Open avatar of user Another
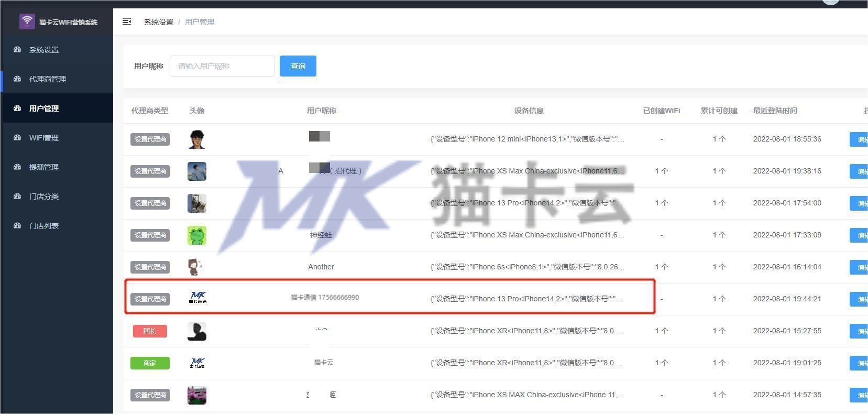The width and height of the screenshot is (868, 414). (x=197, y=267)
